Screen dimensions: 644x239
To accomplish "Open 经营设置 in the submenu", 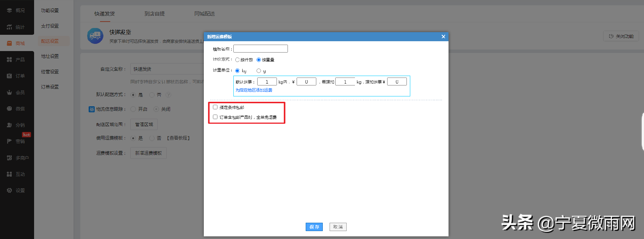I will coord(50,71).
